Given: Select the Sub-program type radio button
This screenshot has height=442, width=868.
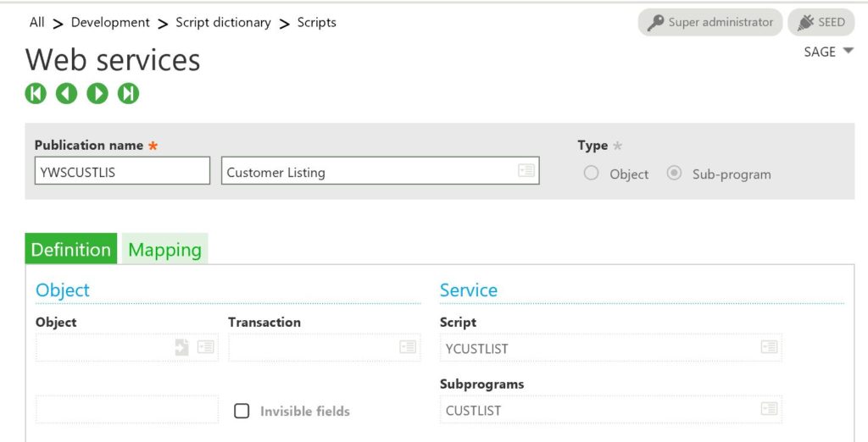Looking at the screenshot, I should pos(674,174).
